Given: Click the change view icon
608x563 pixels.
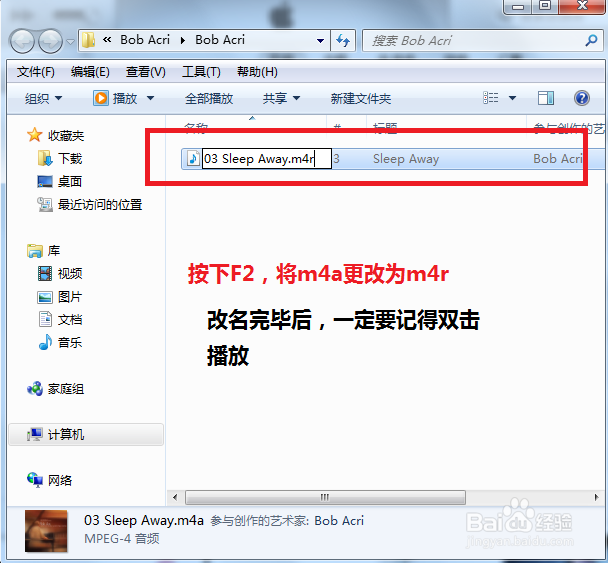Looking at the screenshot, I should [x=491, y=98].
